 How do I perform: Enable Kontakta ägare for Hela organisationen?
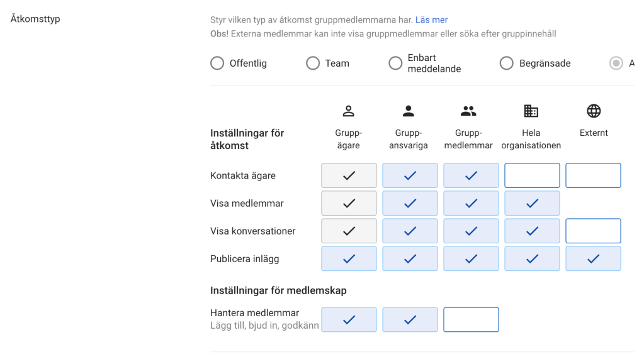click(532, 175)
